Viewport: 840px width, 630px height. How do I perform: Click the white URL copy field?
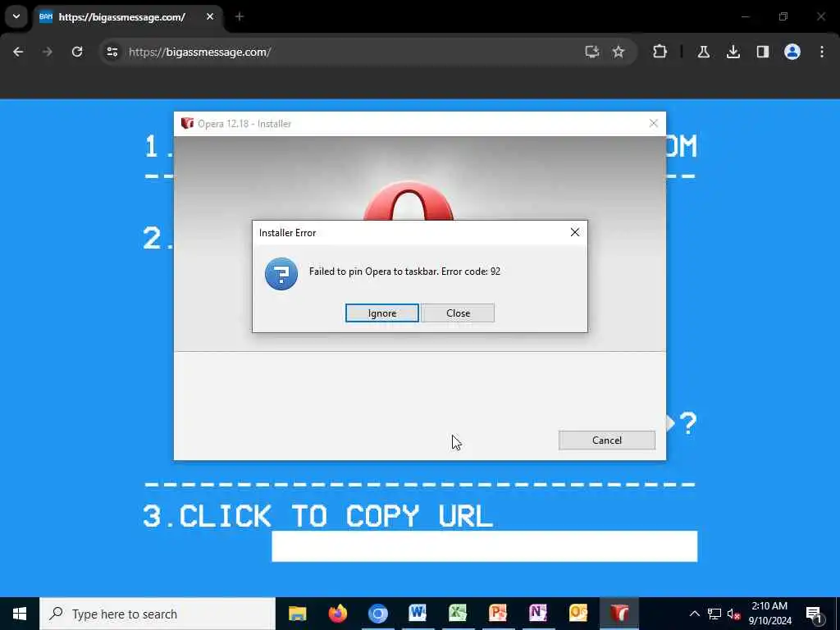point(484,546)
